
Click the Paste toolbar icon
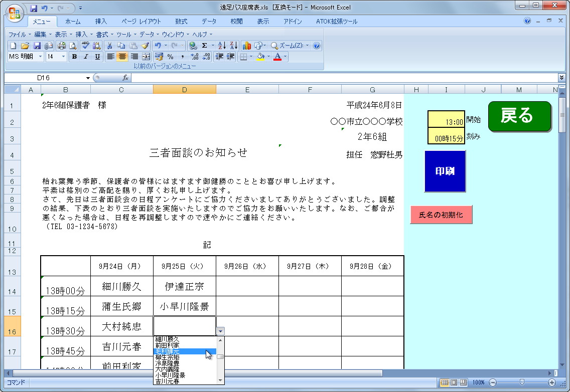pyautogui.click(x=133, y=46)
